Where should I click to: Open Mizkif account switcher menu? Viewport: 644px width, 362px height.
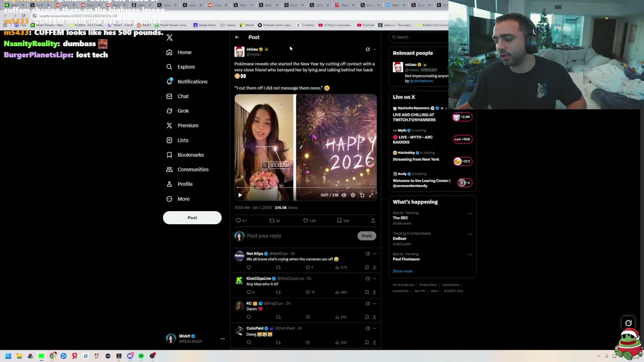point(222,338)
